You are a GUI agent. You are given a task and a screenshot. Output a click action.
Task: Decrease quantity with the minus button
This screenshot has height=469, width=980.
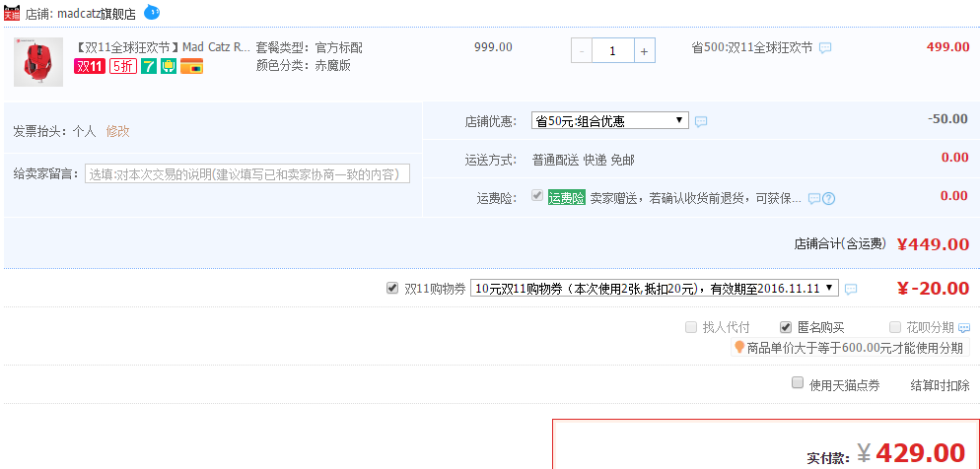(582, 51)
